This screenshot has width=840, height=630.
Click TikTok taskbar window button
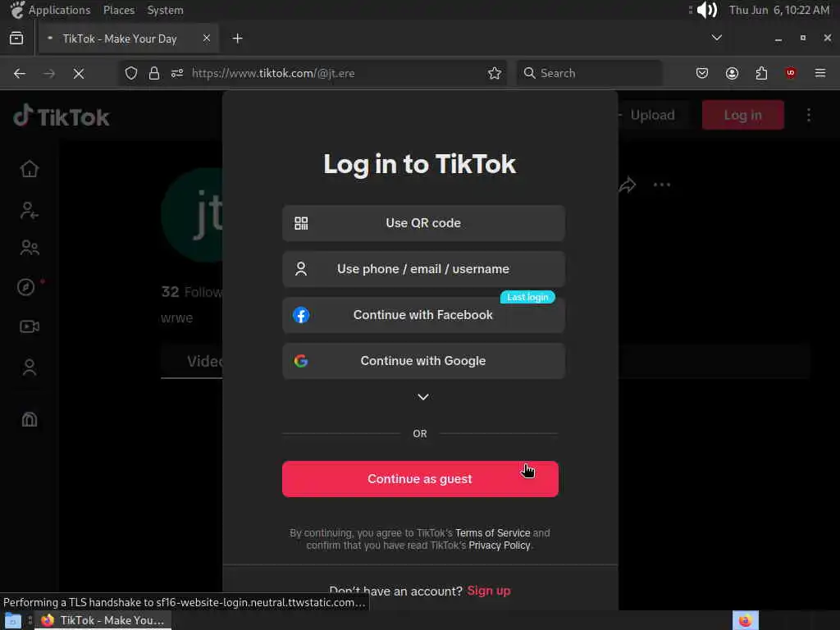click(103, 620)
